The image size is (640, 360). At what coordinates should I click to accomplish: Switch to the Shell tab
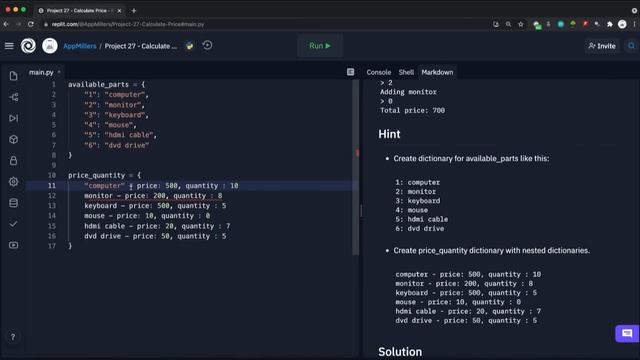click(x=406, y=72)
